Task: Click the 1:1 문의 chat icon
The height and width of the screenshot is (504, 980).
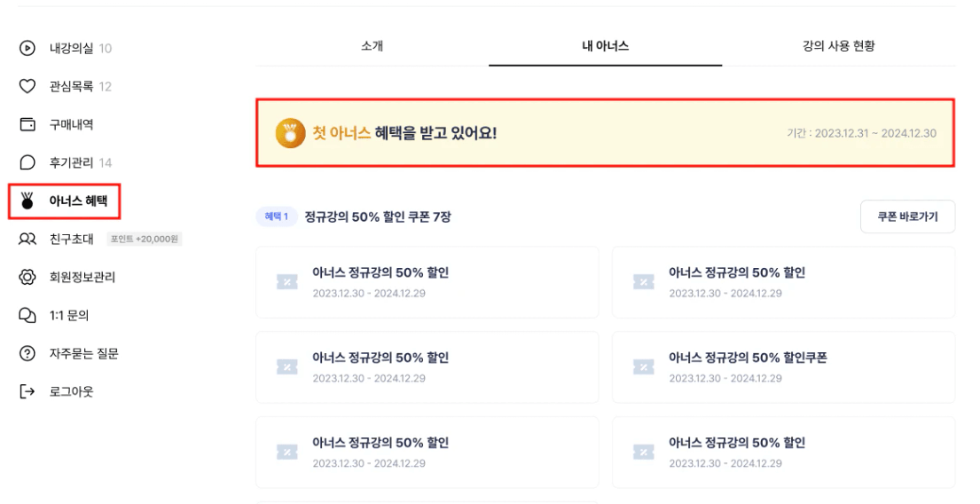Action: click(x=27, y=315)
